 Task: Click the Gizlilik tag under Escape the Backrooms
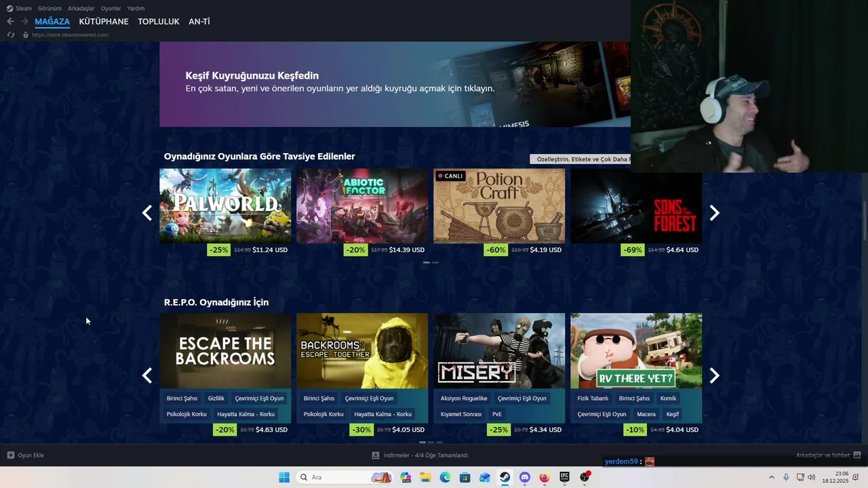point(216,399)
